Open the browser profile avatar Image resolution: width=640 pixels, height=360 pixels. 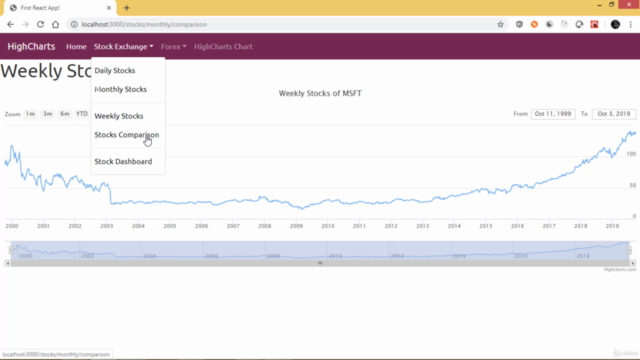[616, 24]
